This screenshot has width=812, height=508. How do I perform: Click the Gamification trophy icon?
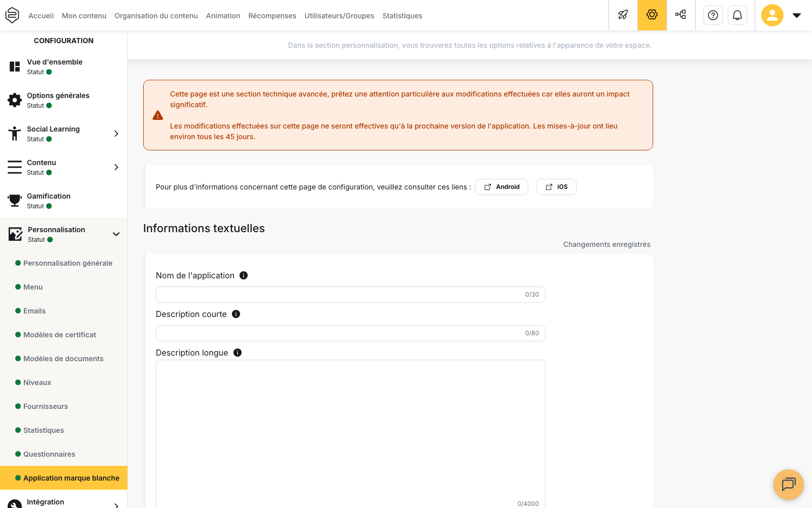click(15, 201)
